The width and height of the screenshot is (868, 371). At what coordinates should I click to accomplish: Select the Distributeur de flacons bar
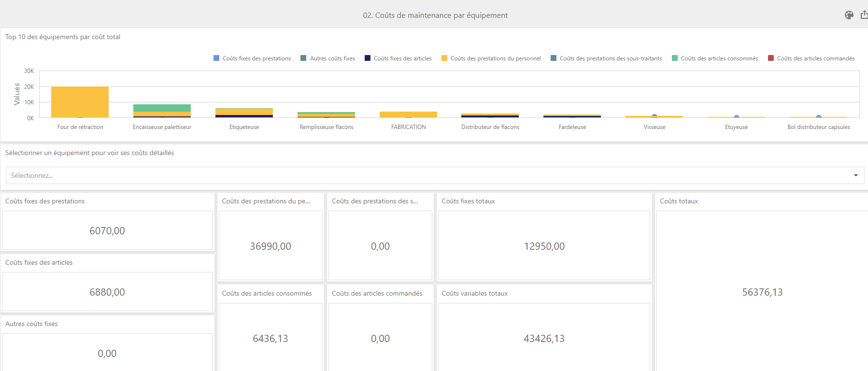[490, 115]
